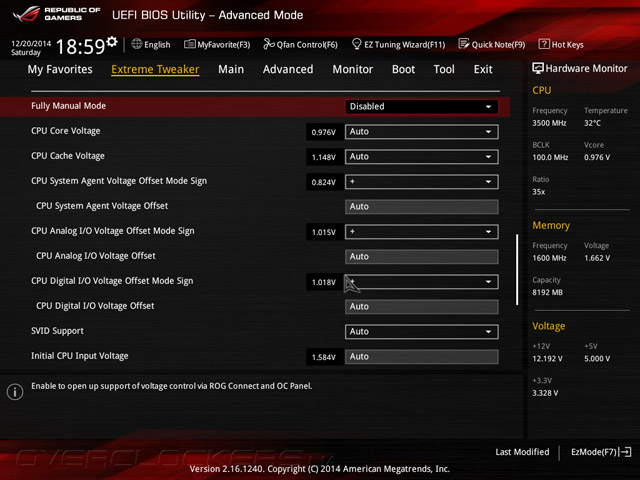The width and height of the screenshot is (640, 480).
Task: Expand the CPU Core Voltage dropdown
Action: (422, 132)
